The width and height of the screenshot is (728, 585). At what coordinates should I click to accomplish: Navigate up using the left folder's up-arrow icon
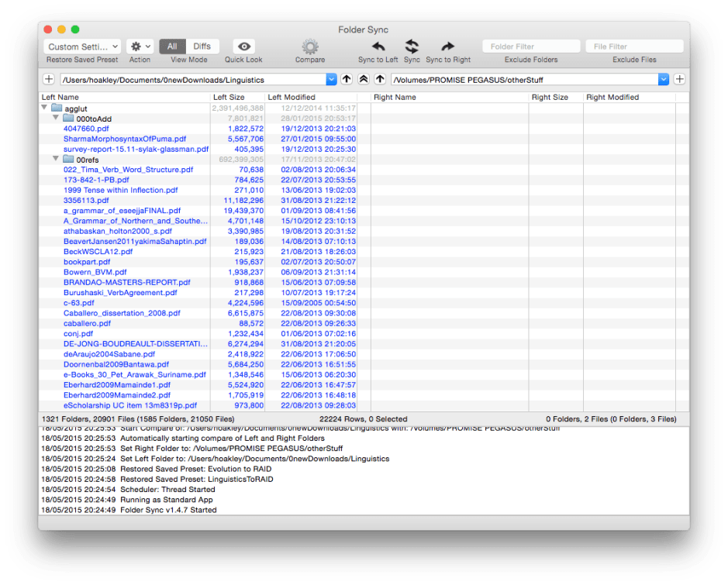tap(347, 78)
